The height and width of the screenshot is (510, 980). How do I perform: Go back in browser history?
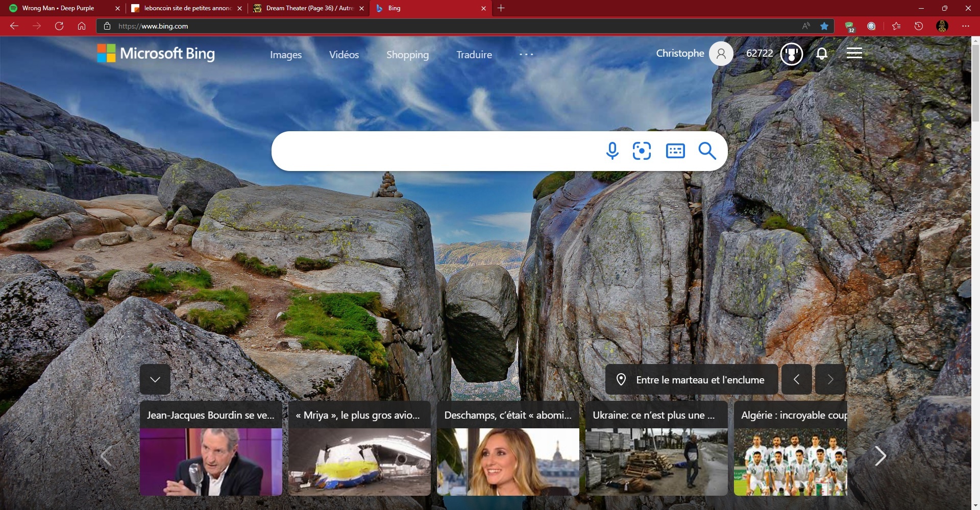click(14, 26)
